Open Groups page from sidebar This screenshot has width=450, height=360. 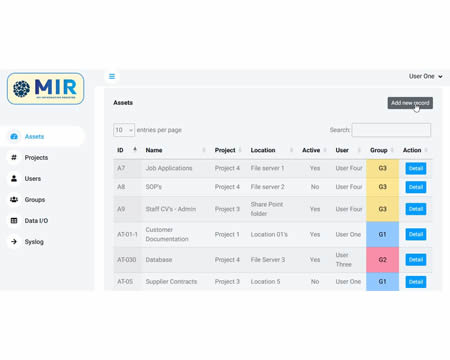tap(35, 199)
